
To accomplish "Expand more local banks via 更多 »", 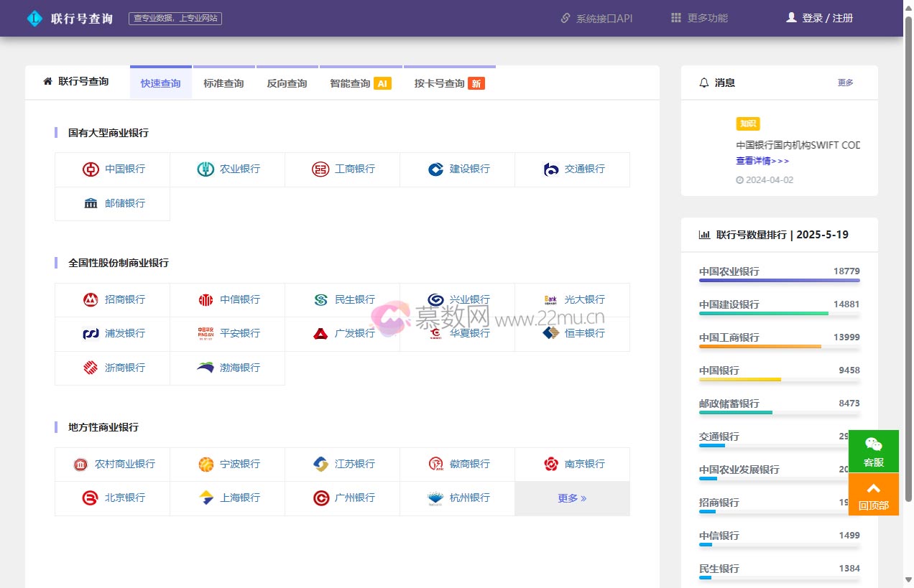I will [572, 498].
